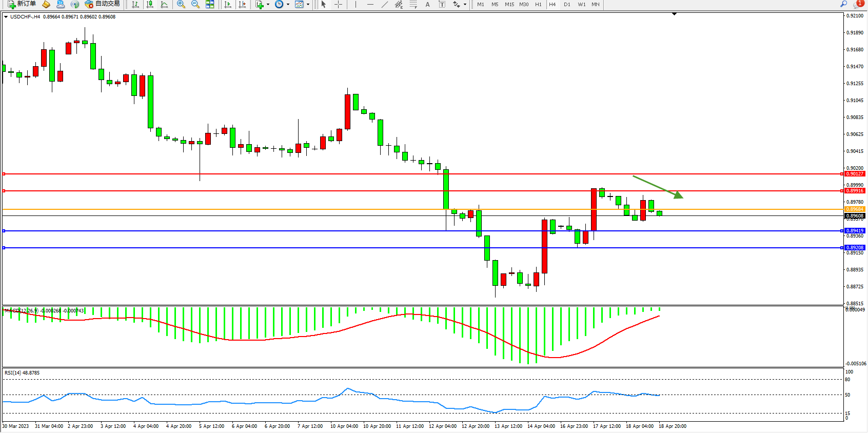
Task: Open the indicators list dropdown arrow
Action: [x=268, y=5]
